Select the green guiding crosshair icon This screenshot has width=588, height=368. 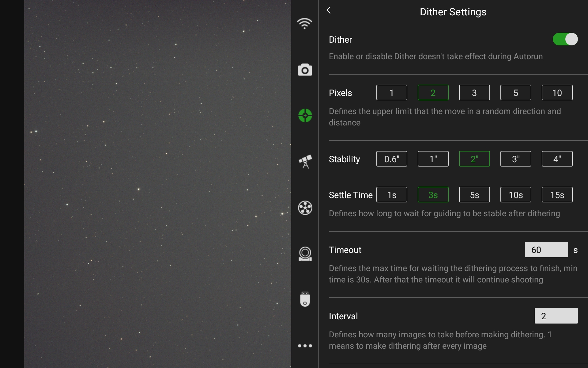point(305,116)
